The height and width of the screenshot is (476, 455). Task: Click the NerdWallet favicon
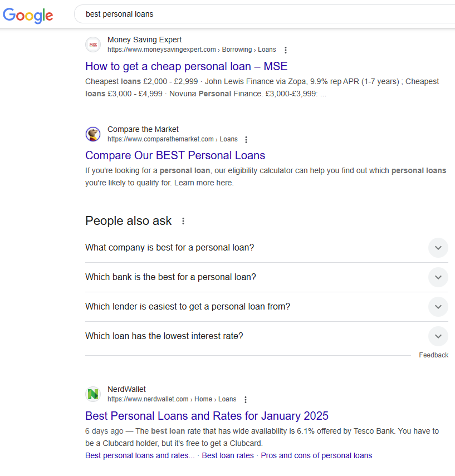coord(93,394)
